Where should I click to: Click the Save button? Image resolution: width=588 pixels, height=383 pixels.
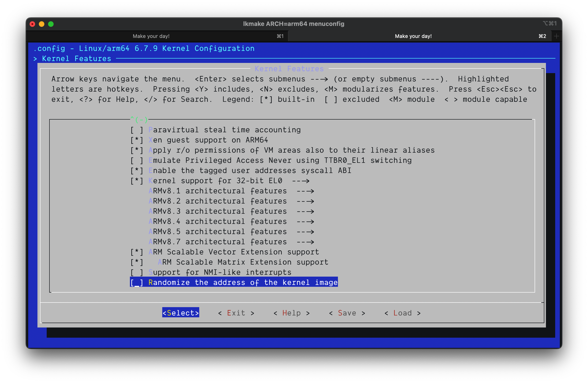tap(347, 313)
